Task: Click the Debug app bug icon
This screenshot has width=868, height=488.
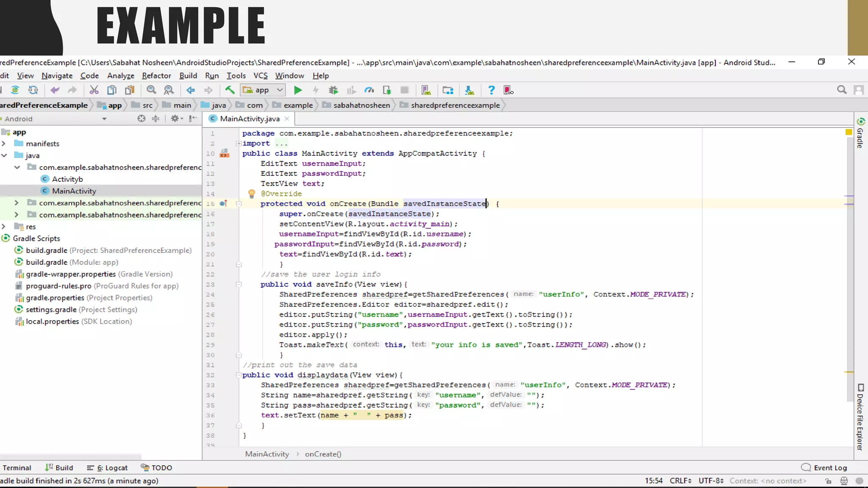Action: pyautogui.click(x=334, y=90)
